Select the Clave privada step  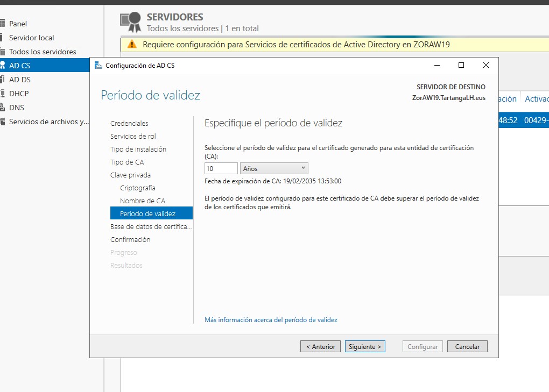pos(131,175)
